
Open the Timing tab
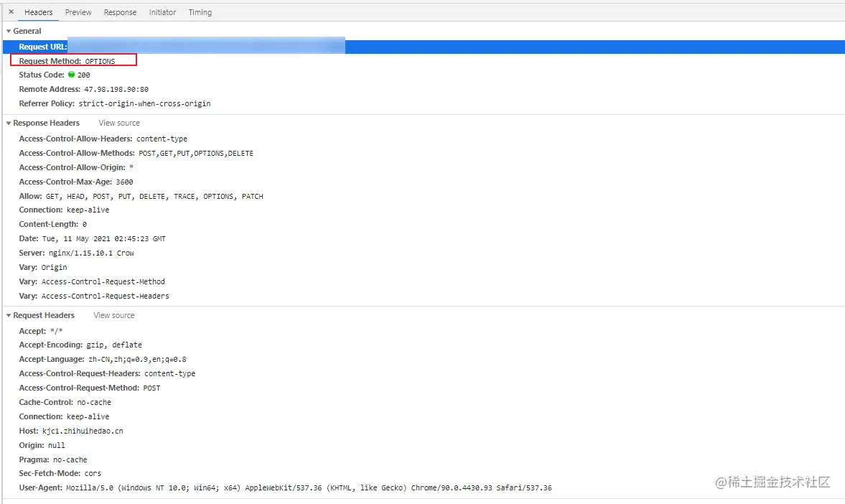click(x=200, y=12)
